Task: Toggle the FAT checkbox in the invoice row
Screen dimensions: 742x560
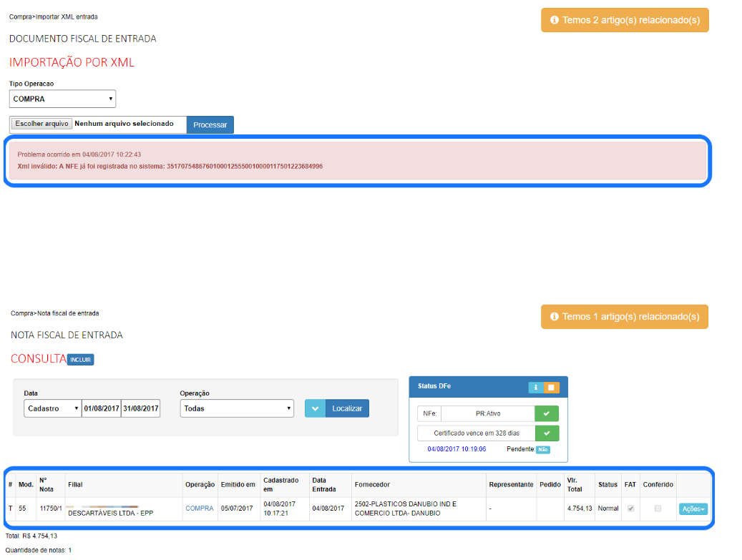Action: (x=629, y=509)
